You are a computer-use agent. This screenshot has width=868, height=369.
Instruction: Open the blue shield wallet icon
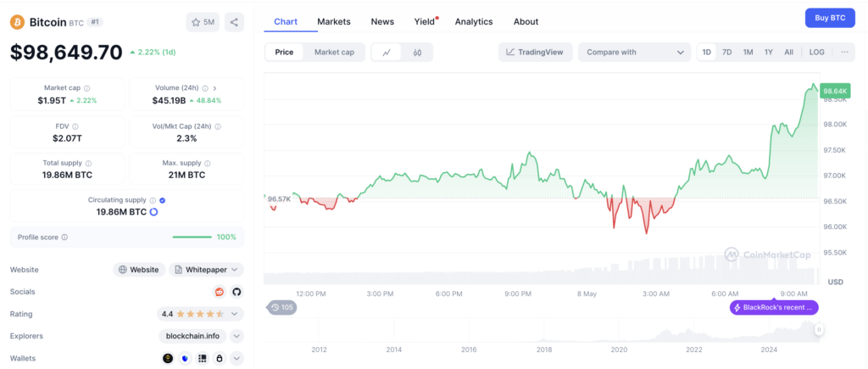point(185,359)
